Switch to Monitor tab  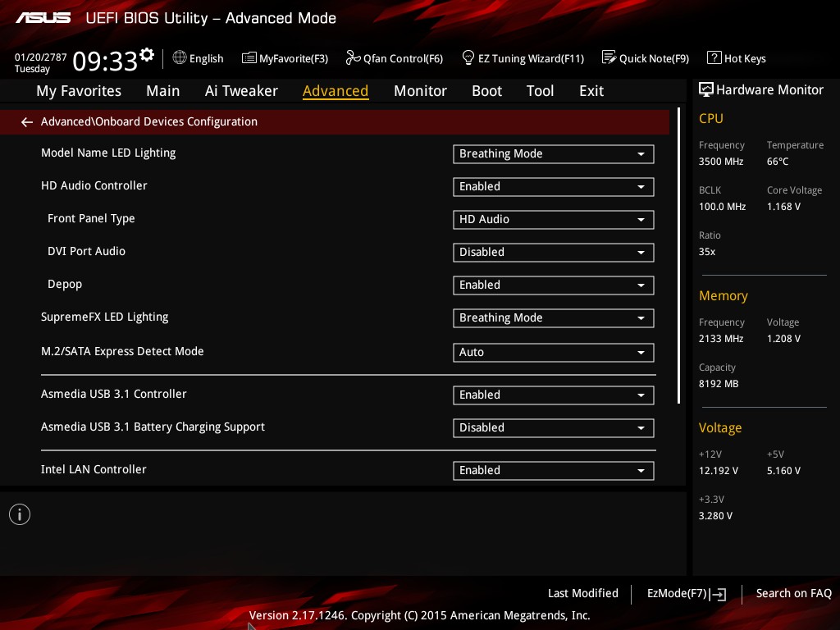[420, 91]
